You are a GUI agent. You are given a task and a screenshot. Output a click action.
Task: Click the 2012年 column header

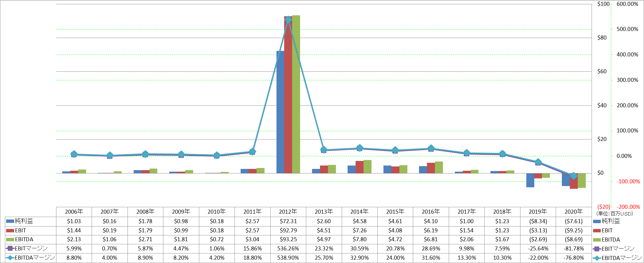[x=288, y=212]
